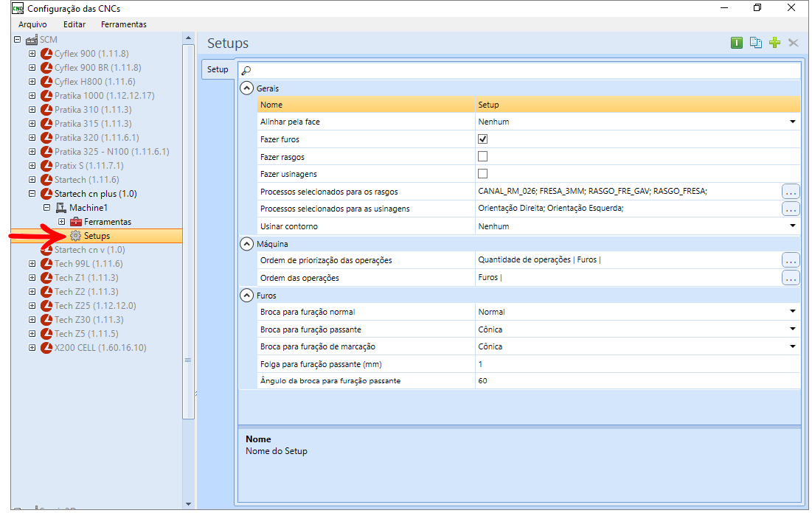Enable the Fazer rasgos checkbox
Viewport: 812px width, 513px height.
(482, 156)
